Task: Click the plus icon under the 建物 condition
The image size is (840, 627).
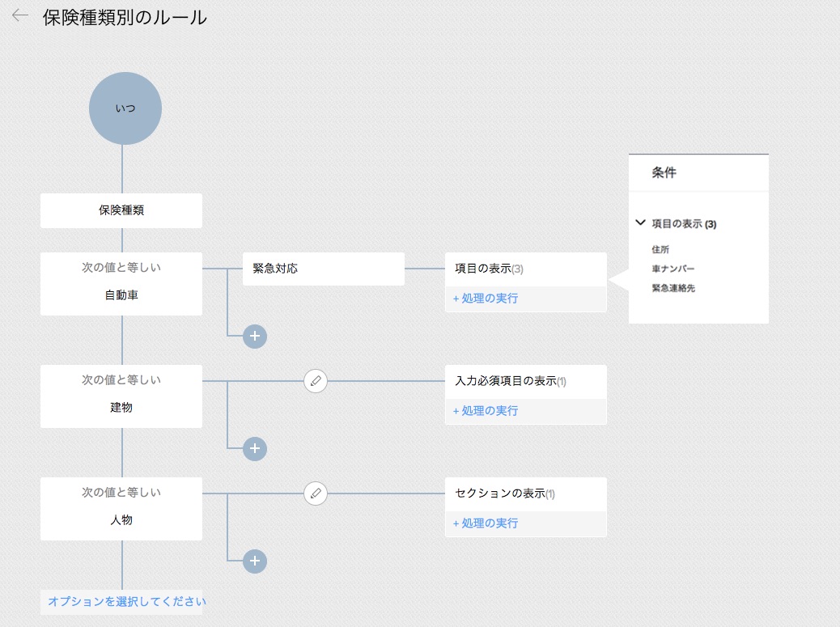Action: pyautogui.click(x=255, y=449)
